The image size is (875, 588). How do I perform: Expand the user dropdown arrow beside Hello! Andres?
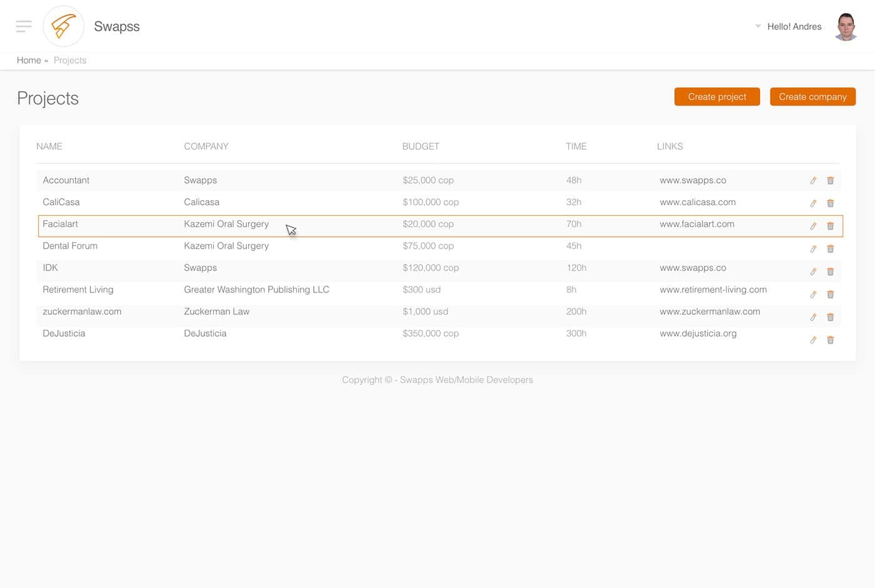pyautogui.click(x=757, y=26)
